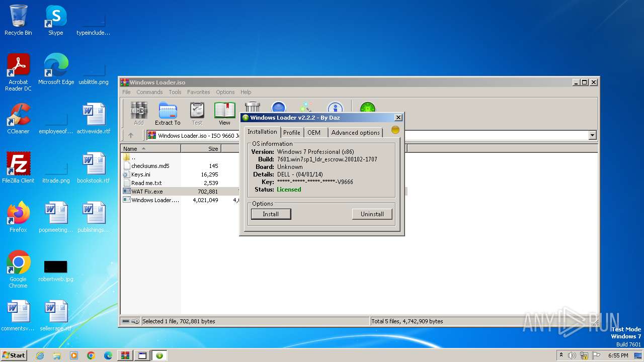Image resolution: width=644 pixels, height=362 pixels.
Task: Open the Favorites menu
Action: pos(199,92)
